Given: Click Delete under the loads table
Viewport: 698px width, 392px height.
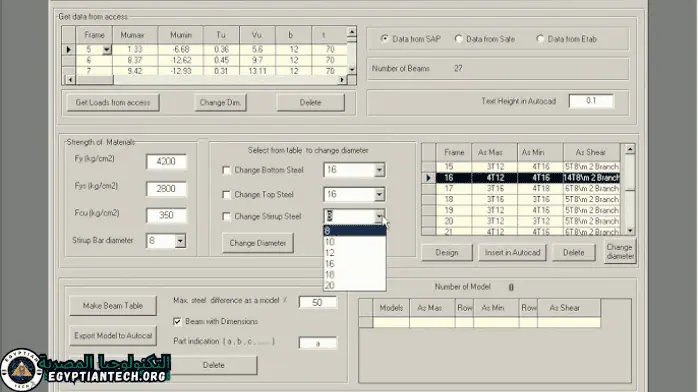Looking at the screenshot, I should (x=310, y=102).
